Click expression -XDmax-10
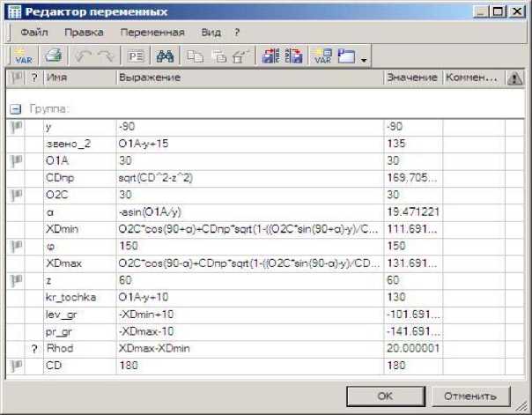This screenshot has width=532, height=415. [146, 331]
